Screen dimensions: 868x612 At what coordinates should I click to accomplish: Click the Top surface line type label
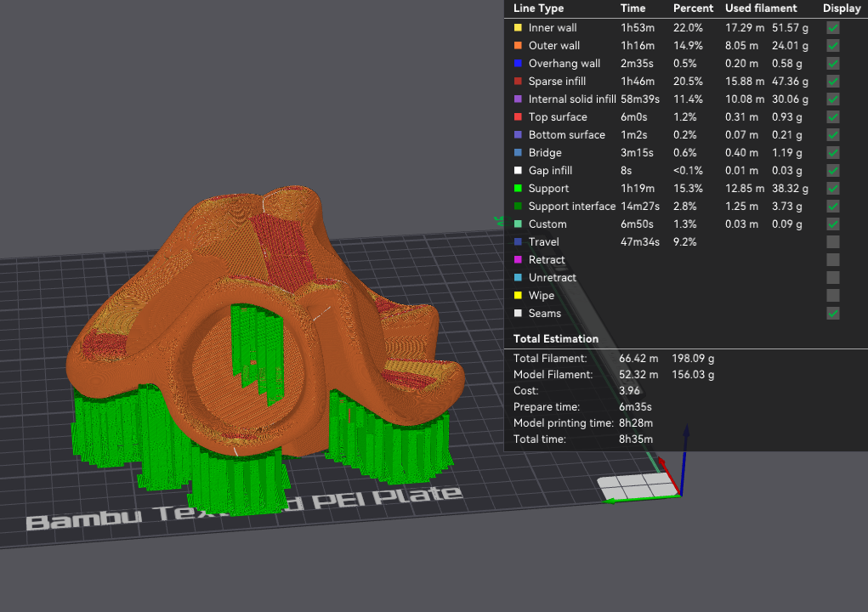tap(557, 117)
